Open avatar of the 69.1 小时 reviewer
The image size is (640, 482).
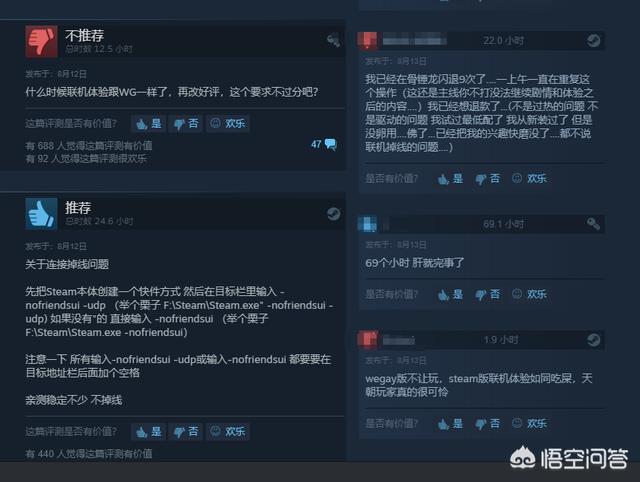[367, 224]
